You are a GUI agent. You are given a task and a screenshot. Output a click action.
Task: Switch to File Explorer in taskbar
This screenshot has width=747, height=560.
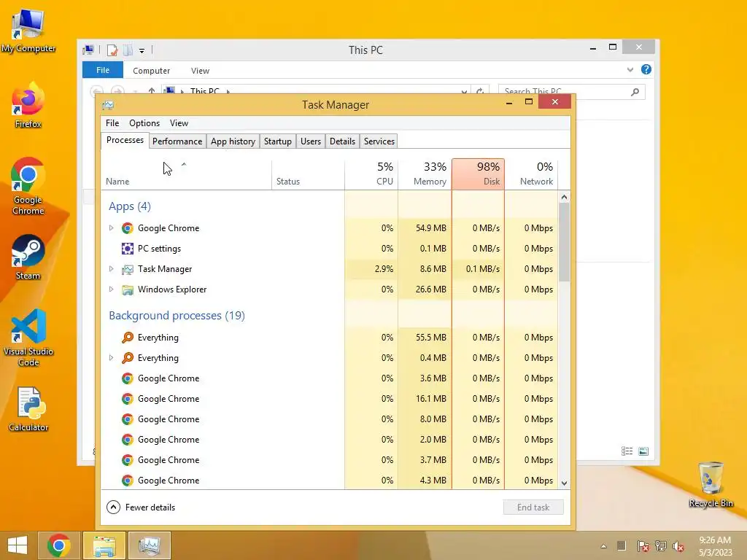coord(104,545)
